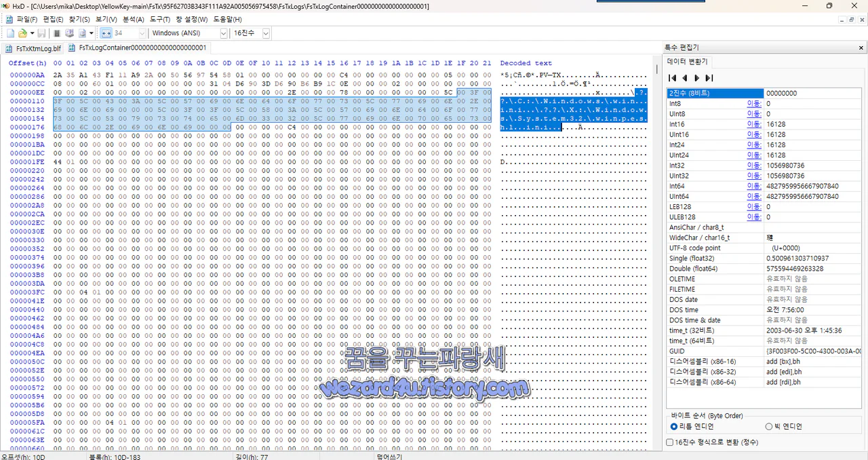Click the time_t (32비트) date value
Viewport: 868px width, 460px height.
[804, 330]
